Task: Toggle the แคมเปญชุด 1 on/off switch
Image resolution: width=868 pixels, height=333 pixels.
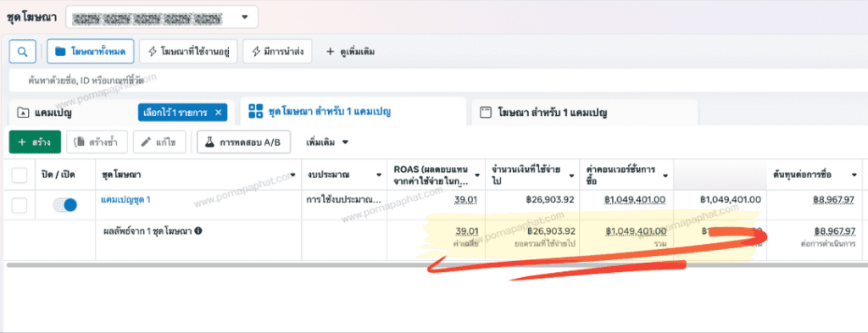Action: 65,205
